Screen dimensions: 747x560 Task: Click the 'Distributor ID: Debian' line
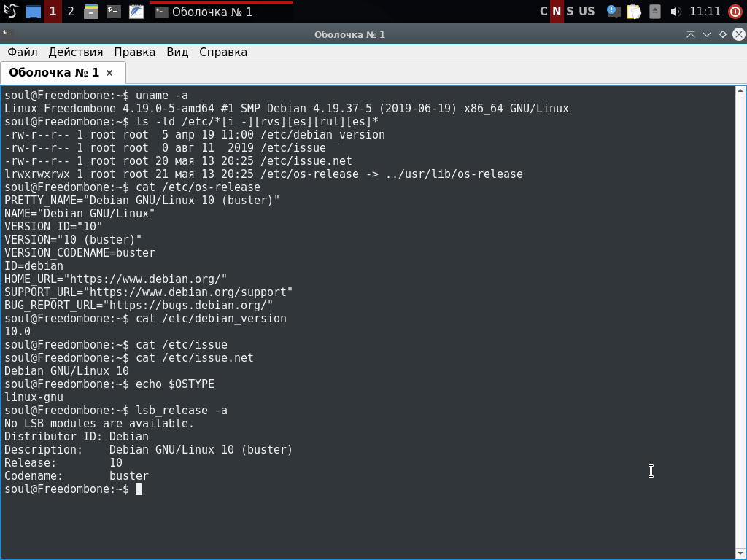pyautogui.click(x=76, y=437)
